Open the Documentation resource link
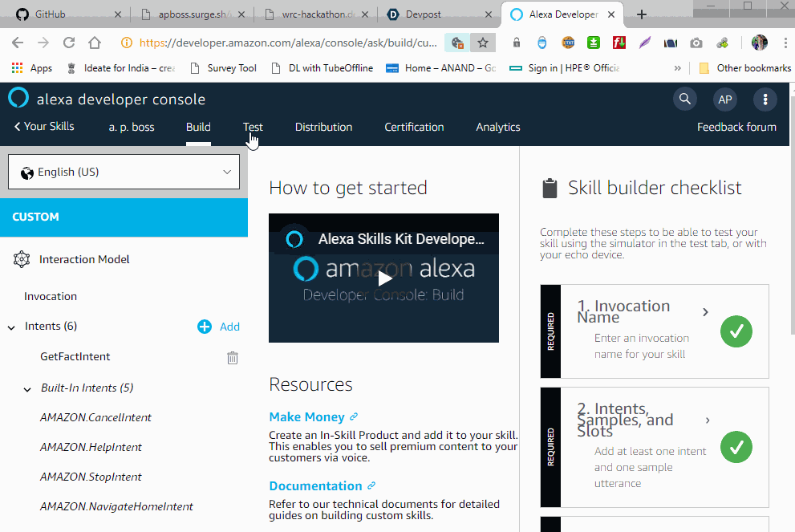The width and height of the screenshot is (795, 532). coord(315,485)
